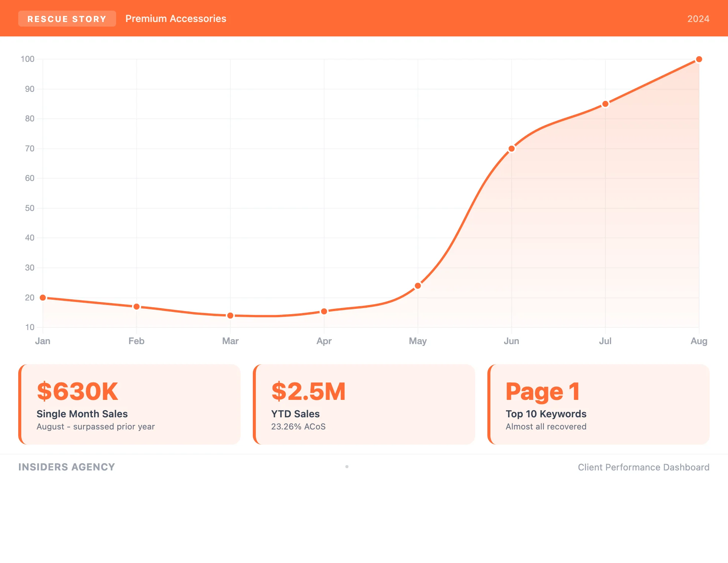
Task: Select the June data point
Action: pyautogui.click(x=512, y=149)
